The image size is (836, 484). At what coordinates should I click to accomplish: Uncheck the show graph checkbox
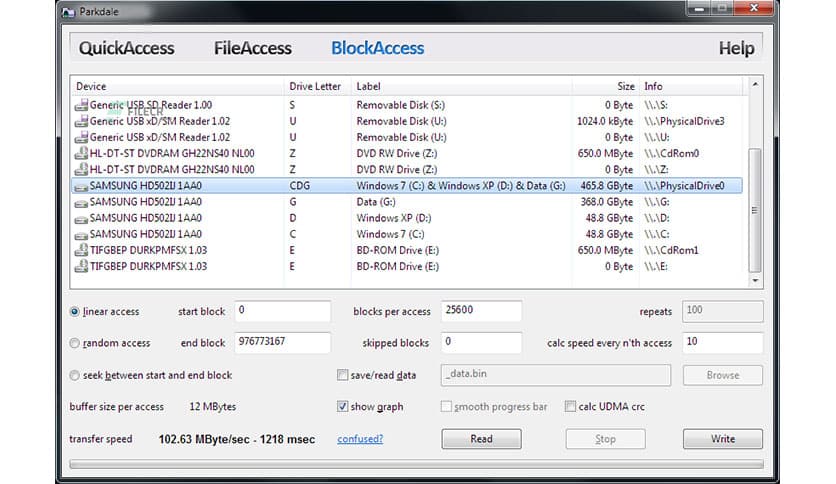pos(343,407)
